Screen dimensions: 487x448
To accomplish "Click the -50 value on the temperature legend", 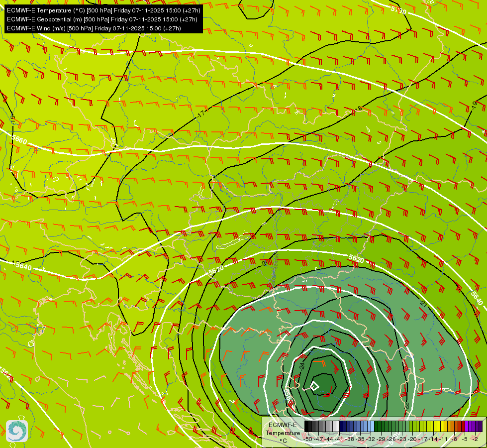I will pos(308,439).
